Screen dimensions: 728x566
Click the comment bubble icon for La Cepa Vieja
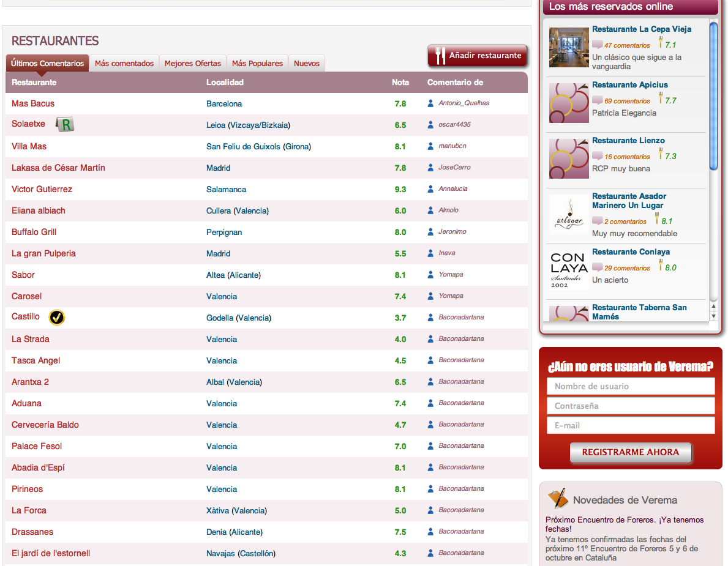[597, 45]
